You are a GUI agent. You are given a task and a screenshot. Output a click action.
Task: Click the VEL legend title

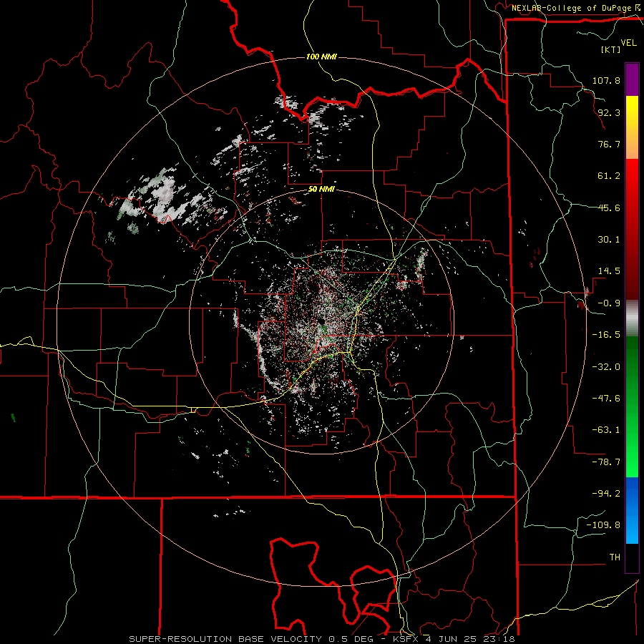tap(628, 43)
